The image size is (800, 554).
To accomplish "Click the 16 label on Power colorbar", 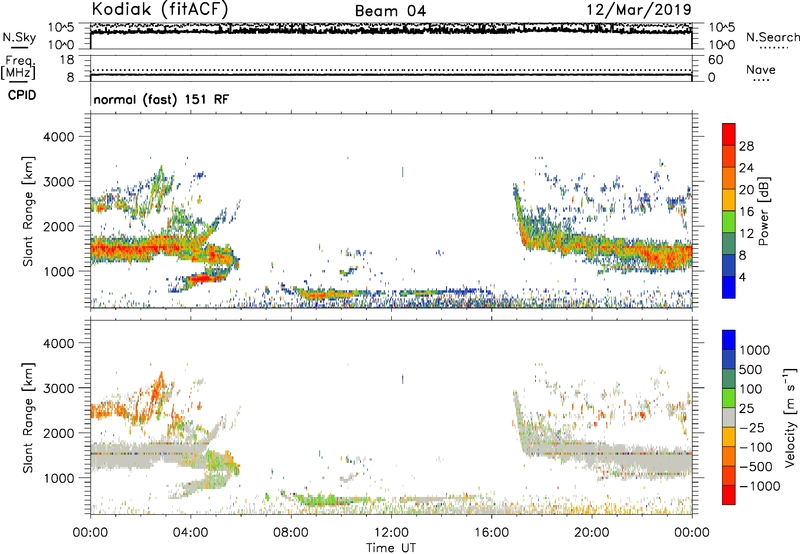I will coord(746,212).
